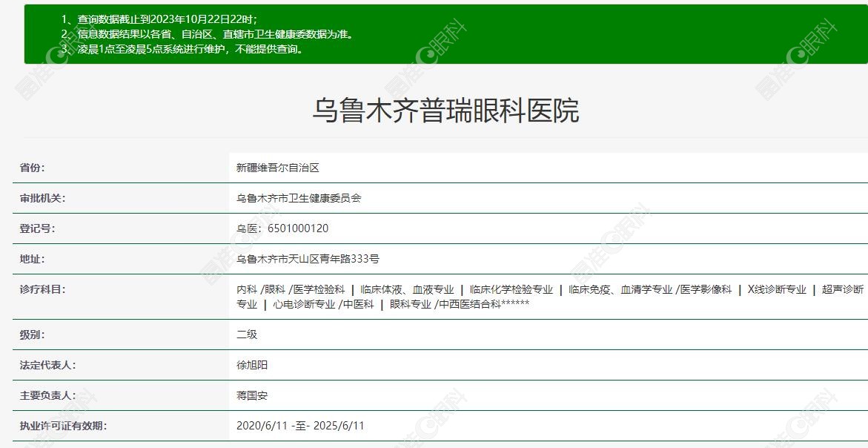Click the 登记号 row label
Screen dimensions: 868x448
37,228
